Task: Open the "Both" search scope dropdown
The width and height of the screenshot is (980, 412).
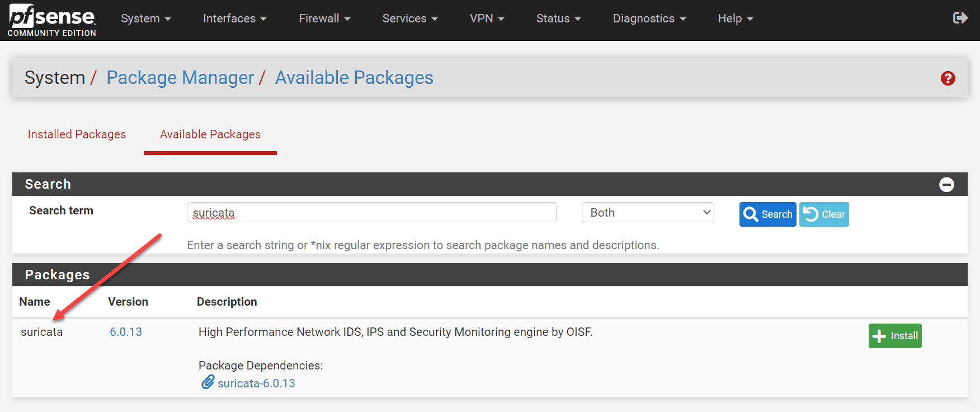Action: click(x=648, y=213)
